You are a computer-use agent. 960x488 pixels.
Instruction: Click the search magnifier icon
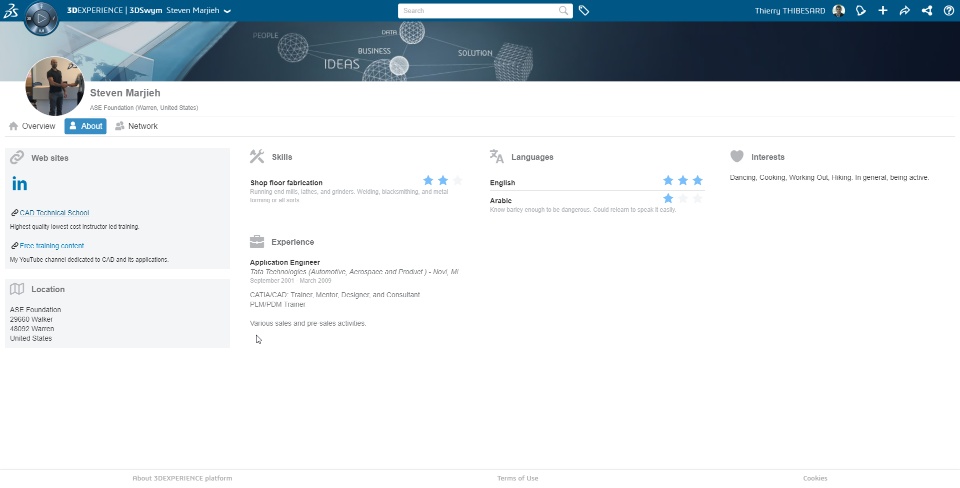click(563, 10)
